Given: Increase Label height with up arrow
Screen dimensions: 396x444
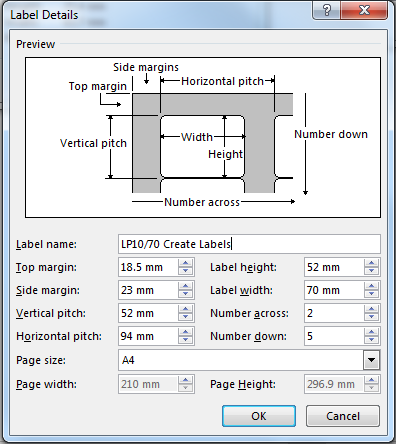Looking at the screenshot, I should (371, 263).
